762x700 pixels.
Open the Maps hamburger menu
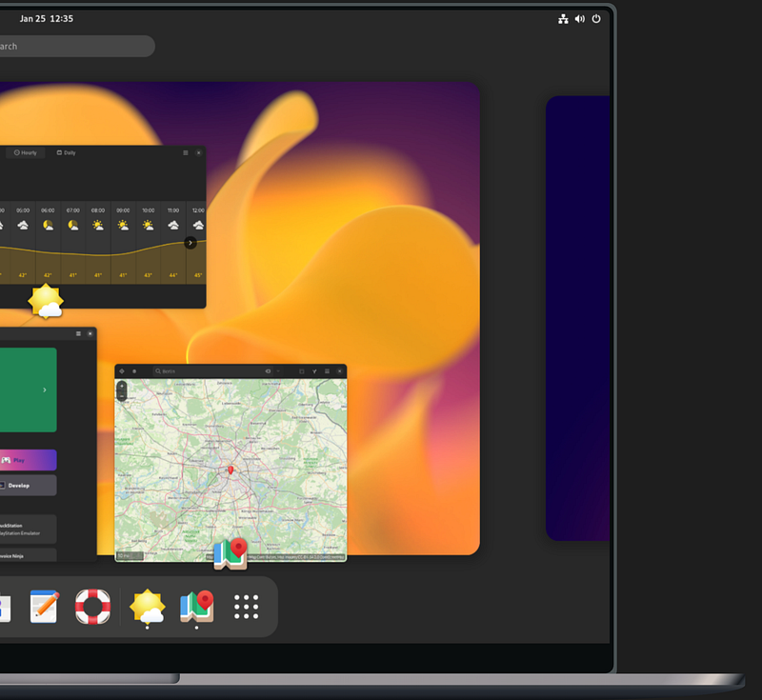pos(327,371)
